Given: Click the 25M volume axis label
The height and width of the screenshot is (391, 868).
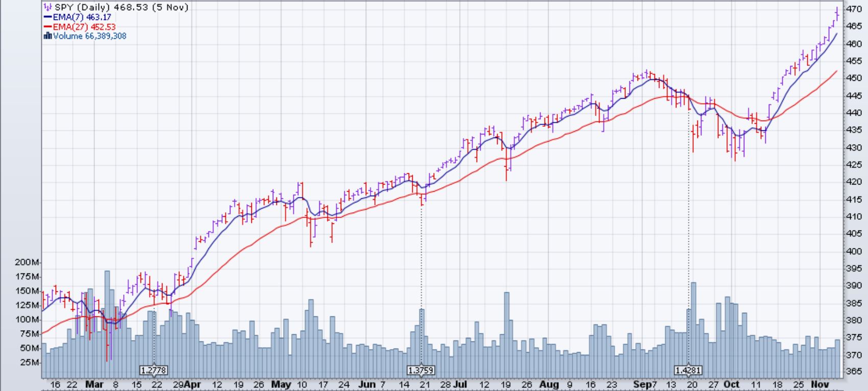Looking at the screenshot, I should [30, 362].
